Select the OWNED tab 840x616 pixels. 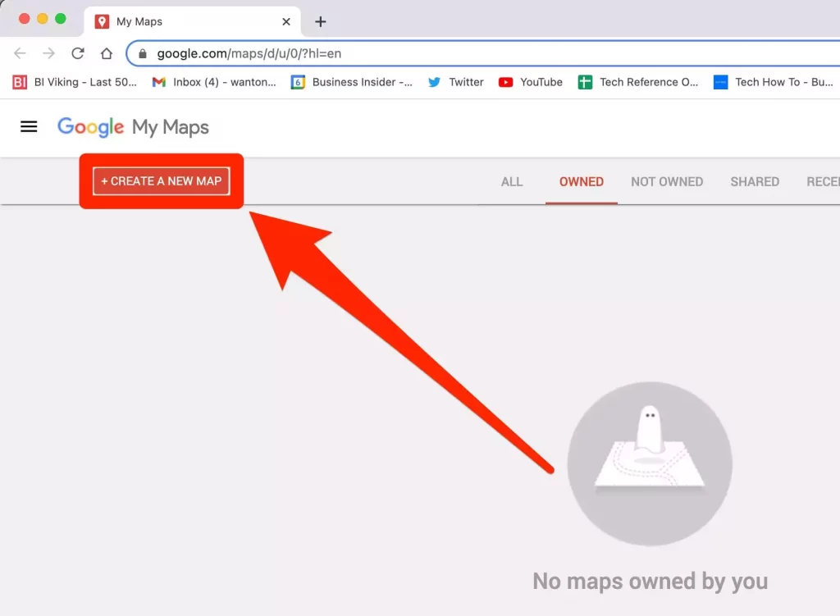coord(581,181)
